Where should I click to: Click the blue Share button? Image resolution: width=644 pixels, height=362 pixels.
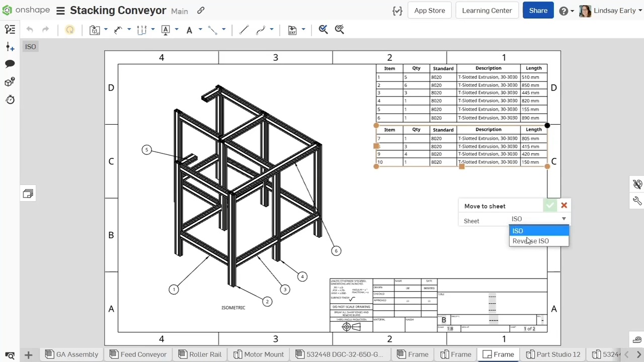pyautogui.click(x=538, y=11)
